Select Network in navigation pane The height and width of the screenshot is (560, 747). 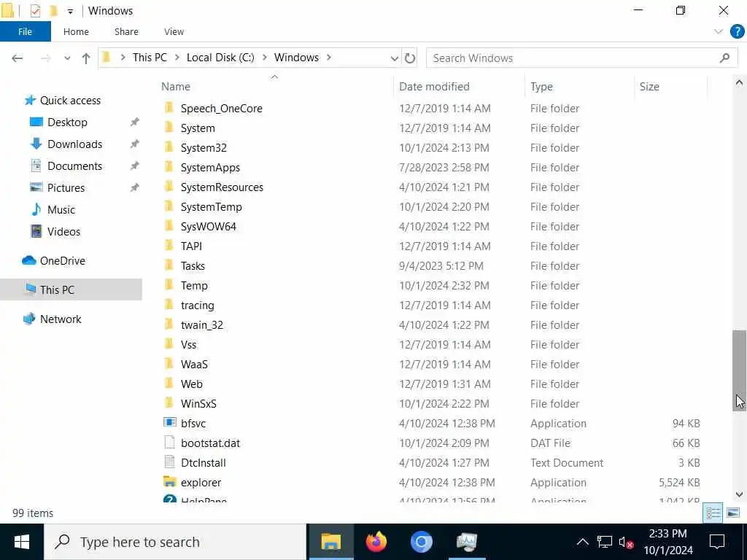61,319
